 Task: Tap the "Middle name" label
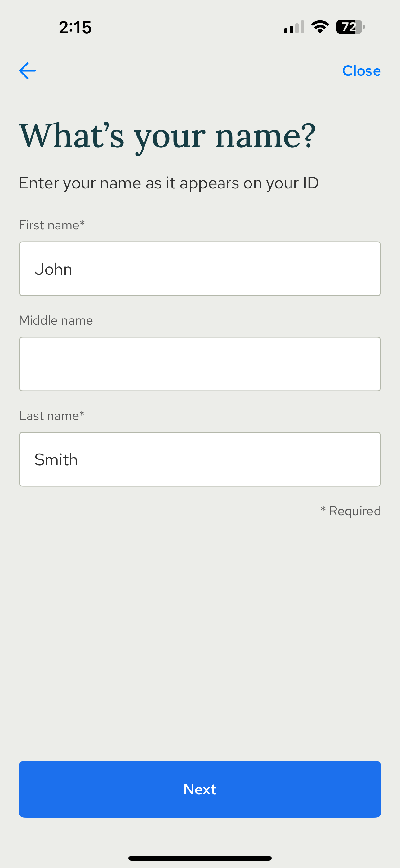(x=56, y=320)
